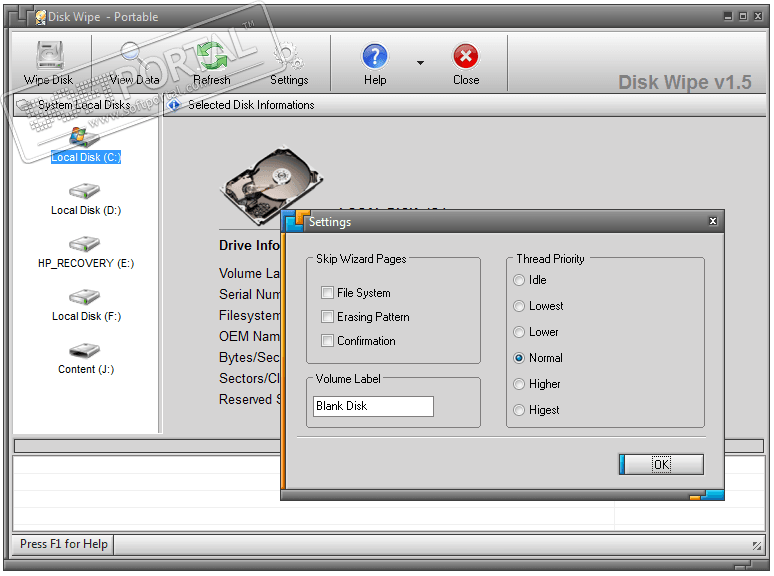774x576 pixels.
Task: Close the Settings dialog
Action: pyautogui.click(x=713, y=221)
